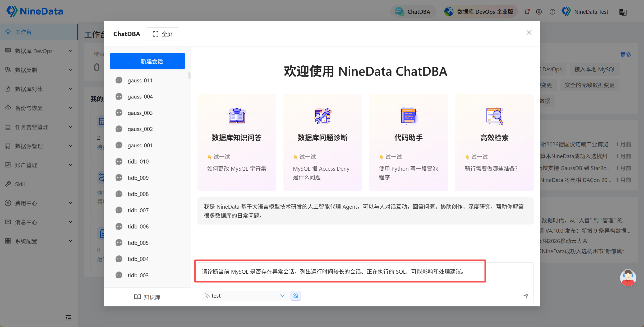Click 更多 link in workbench
Viewport: 644px width, 327px height.
point(625,55)
